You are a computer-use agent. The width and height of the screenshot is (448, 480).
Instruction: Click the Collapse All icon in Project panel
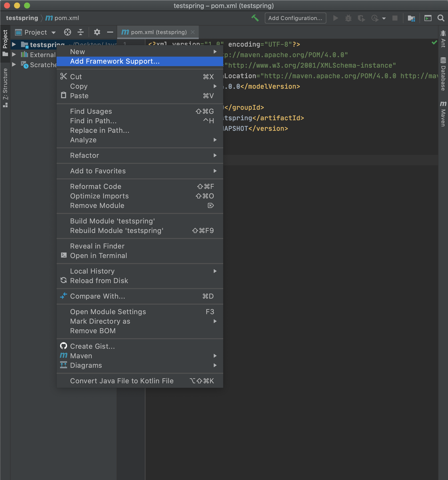pos(81,32)
